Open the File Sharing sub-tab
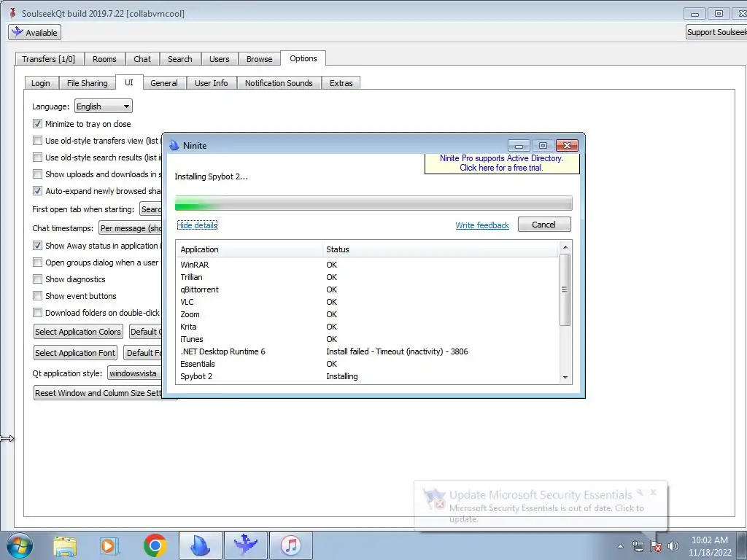Viewport: 747px width, 560px height. pyautogui.click(x=88, y=83)
